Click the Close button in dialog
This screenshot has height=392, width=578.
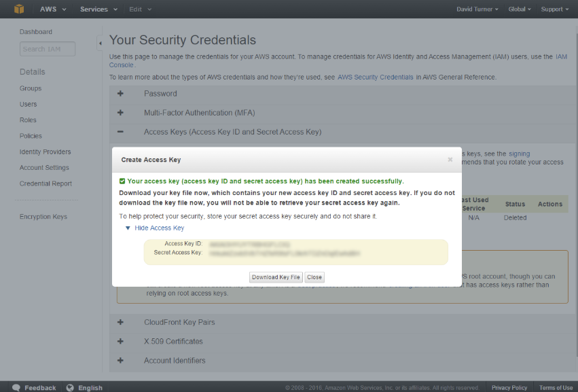click(x=314, y=277)
